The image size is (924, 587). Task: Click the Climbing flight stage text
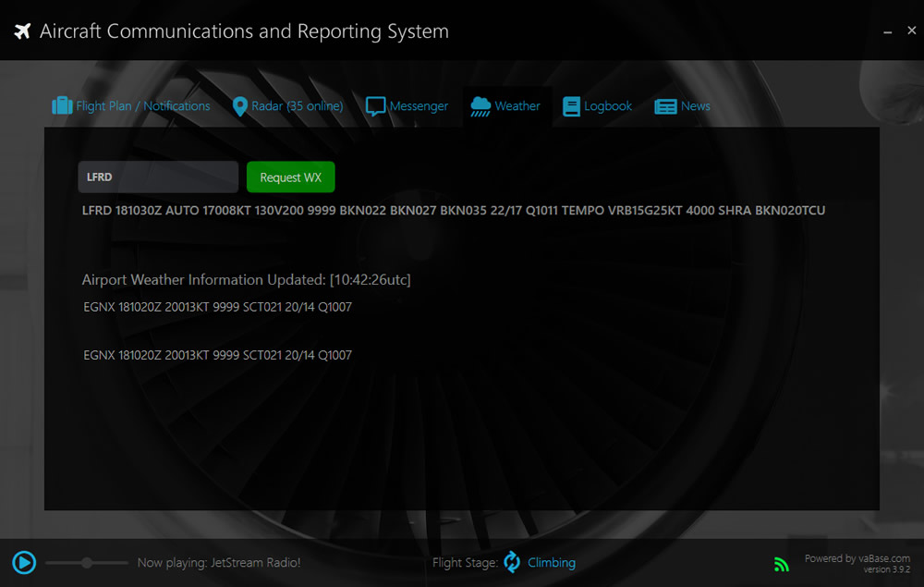click(552, 563)
